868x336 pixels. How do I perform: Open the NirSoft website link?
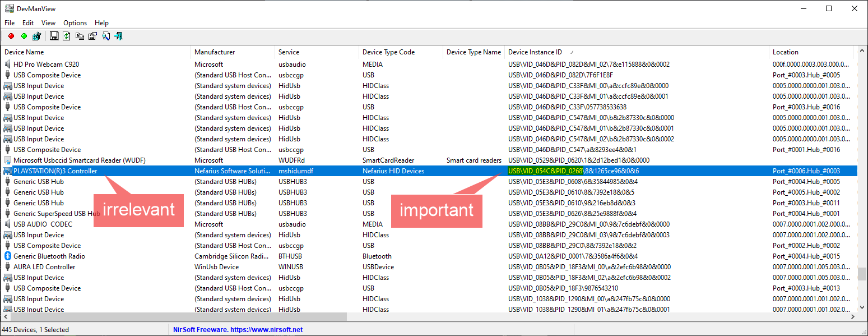238,330
